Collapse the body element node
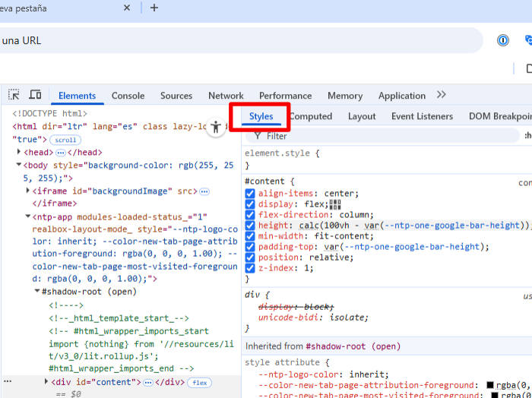532x398 pixels. tap(19, 165)
